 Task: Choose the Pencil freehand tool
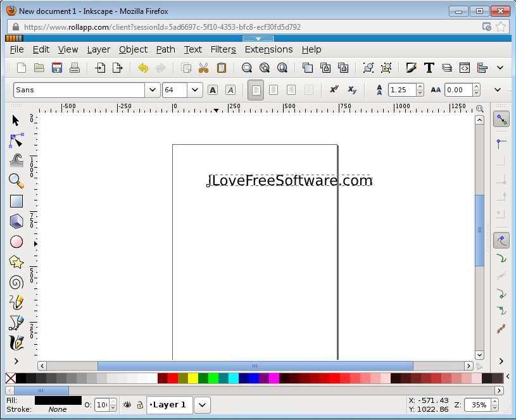[16, 302]
